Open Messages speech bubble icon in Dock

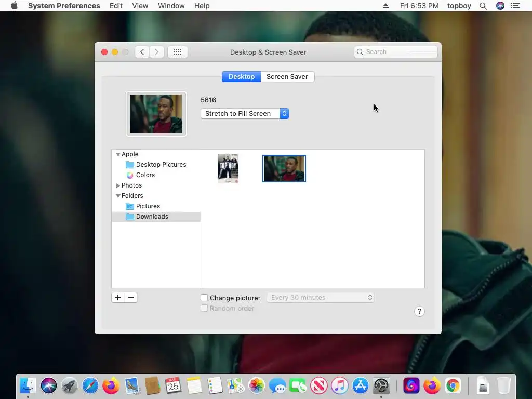(277, 386)
